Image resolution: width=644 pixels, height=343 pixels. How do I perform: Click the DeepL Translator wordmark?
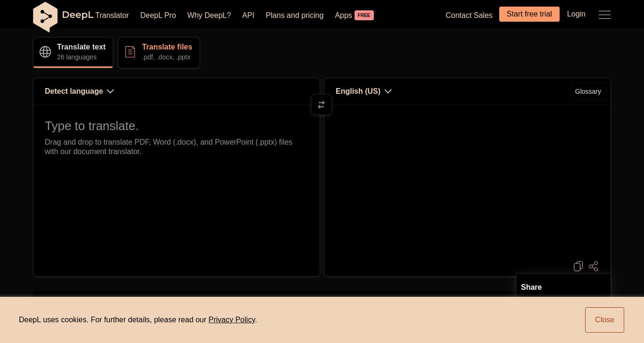click(x=95, y=15)
